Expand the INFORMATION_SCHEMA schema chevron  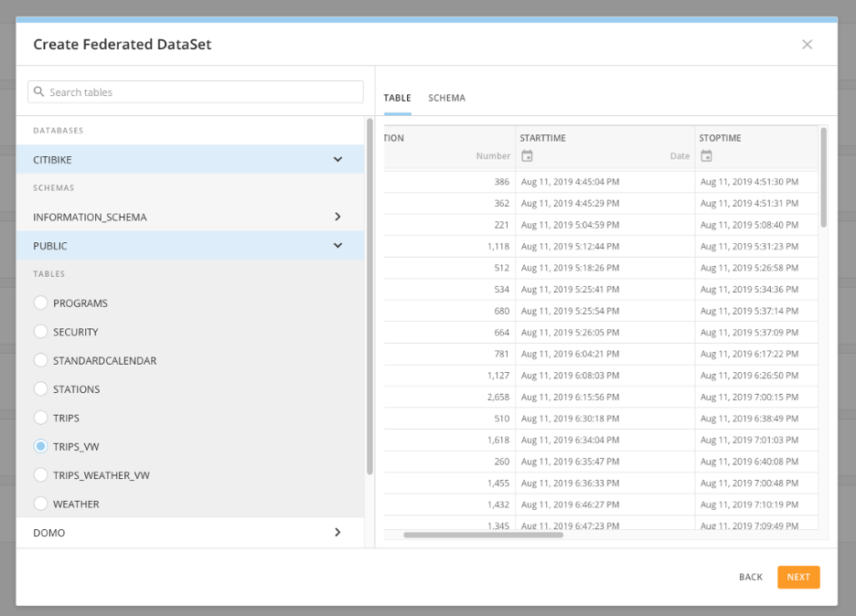click(338, 217)
